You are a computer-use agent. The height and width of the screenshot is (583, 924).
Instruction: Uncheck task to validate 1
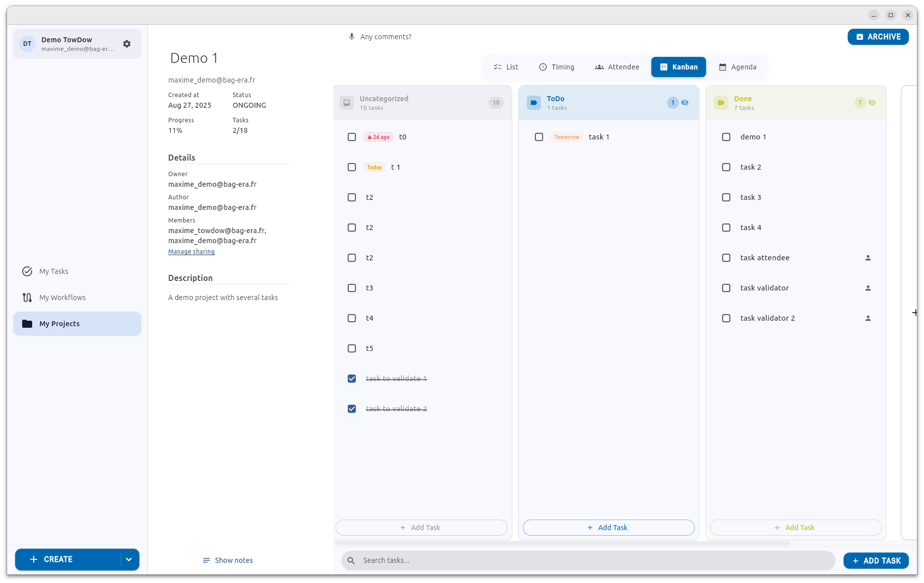352,378
